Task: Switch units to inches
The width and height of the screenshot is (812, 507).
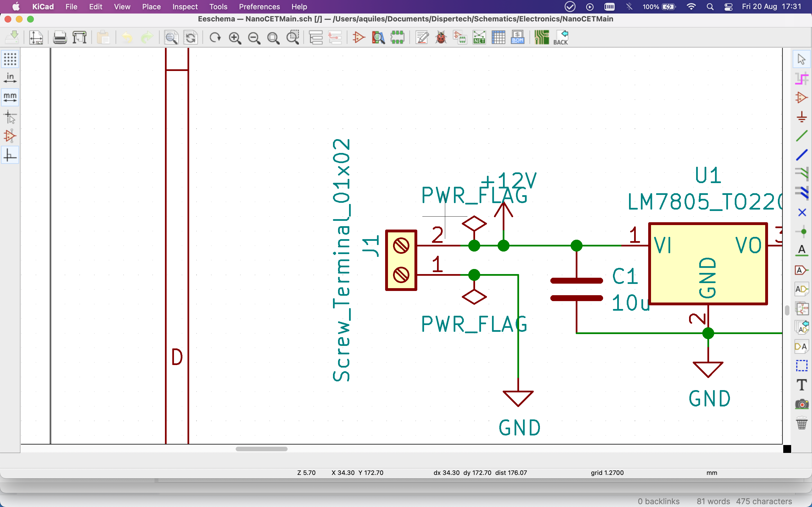Action: pos(10,78)
